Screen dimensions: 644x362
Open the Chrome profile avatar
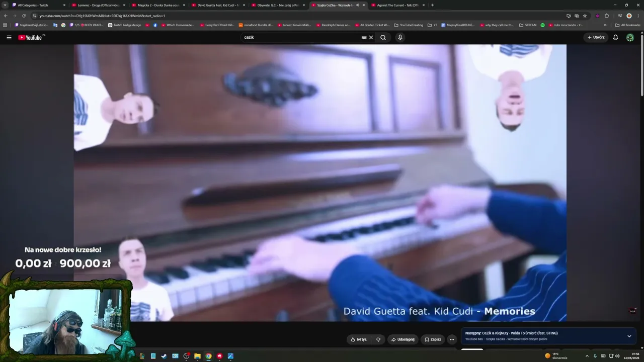(x=629, y=16)
